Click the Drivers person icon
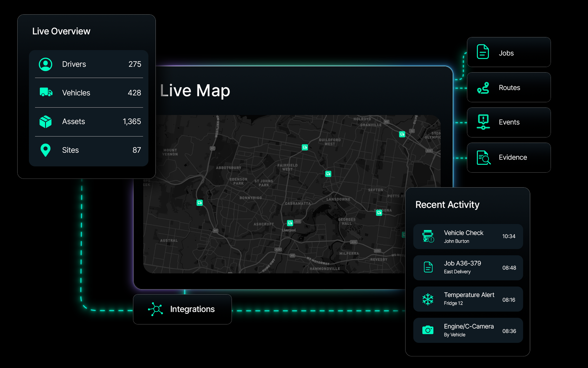 tap(45, 64)
